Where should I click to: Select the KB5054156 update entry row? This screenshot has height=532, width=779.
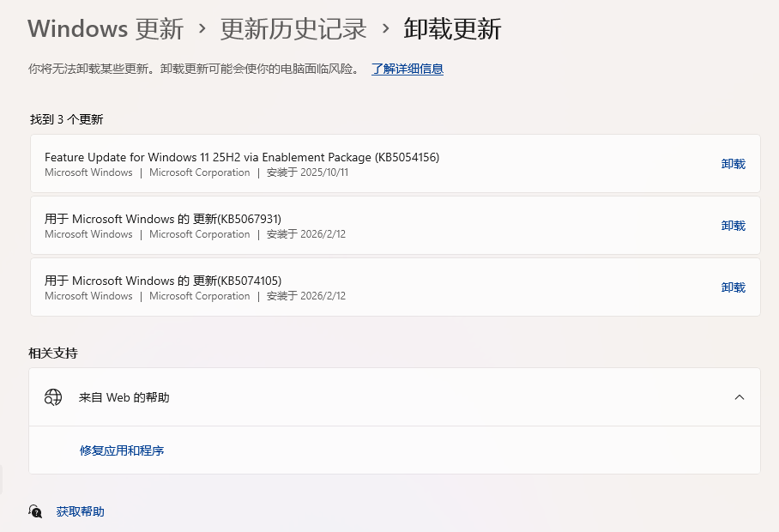(x=343, y=164)
